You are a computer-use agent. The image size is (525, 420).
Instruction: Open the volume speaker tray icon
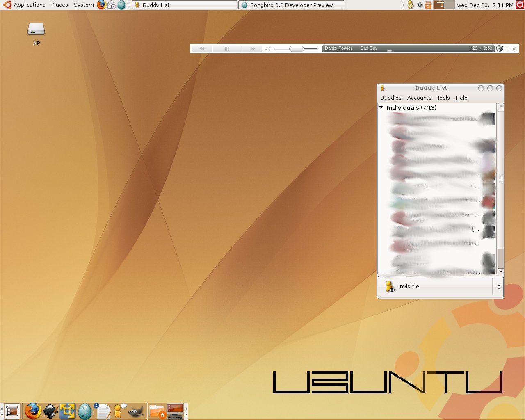tap(420, 5)
